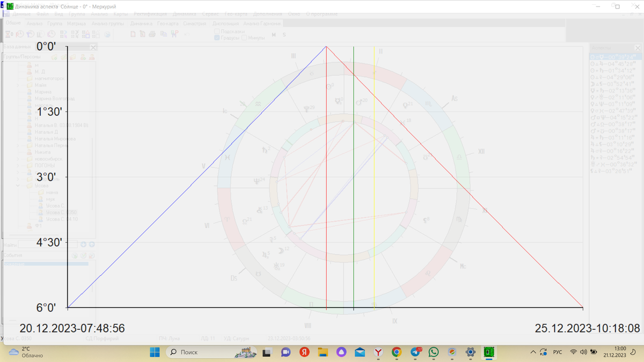
Task: Close the Аспекты panel
Action: (x=638, y=48)
